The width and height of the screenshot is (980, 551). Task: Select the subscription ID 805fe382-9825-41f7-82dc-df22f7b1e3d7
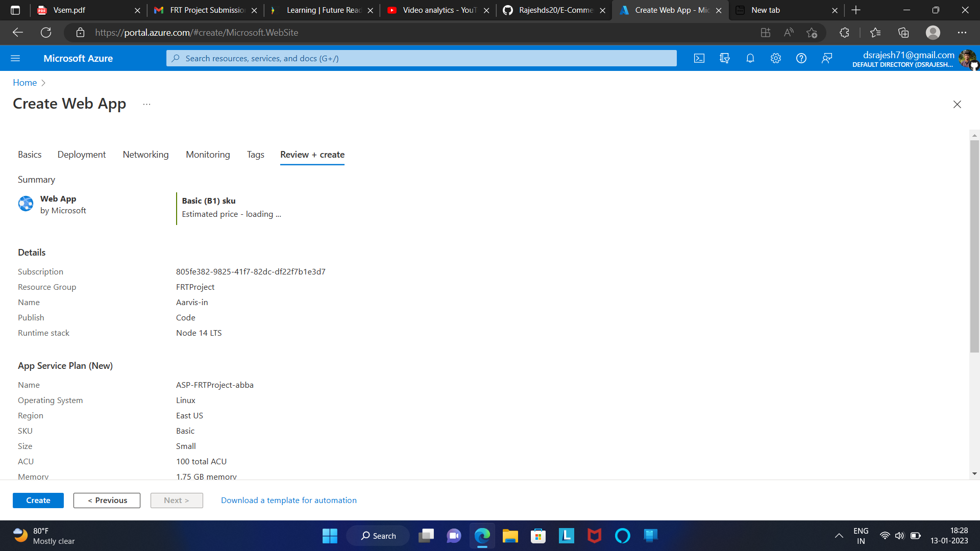point(251,272)
